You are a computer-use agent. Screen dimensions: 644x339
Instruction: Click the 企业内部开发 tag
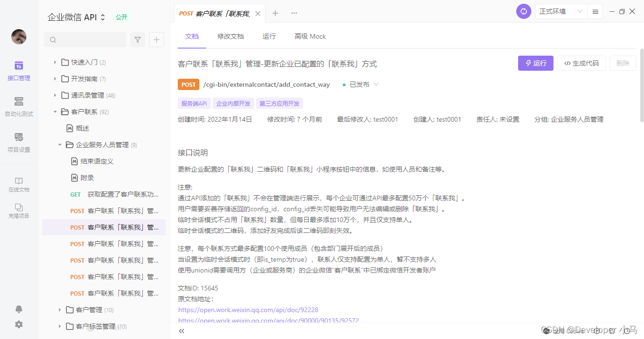(x=233, y=103)
